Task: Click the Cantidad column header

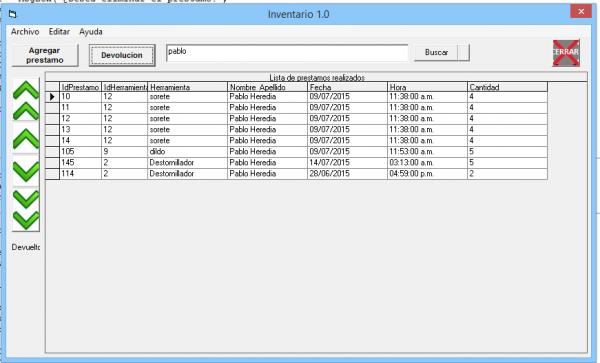Action: coord(507,87)
